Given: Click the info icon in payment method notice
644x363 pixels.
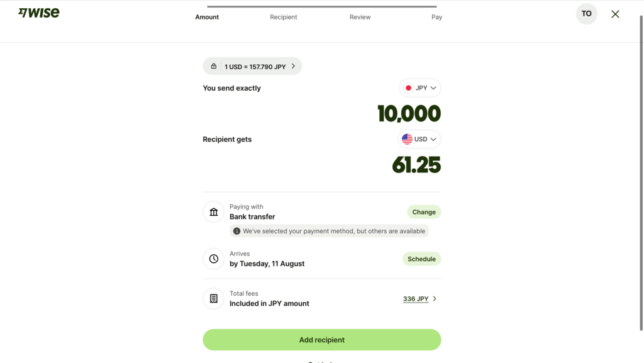Looking at the screenshot, I should click(236, 231).
